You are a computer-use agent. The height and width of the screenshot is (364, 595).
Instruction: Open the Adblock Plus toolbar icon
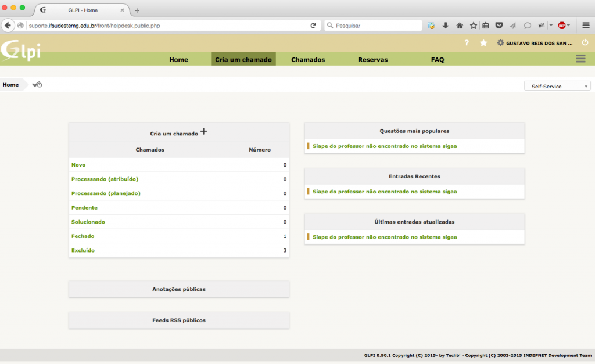tap(562, 26)
